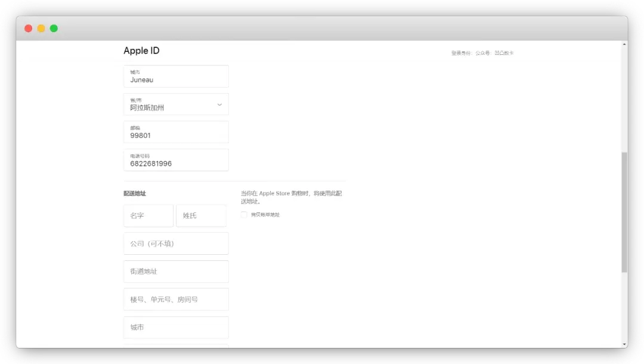
Task: Click the scrollbar down arrow
Action: [624, 344]
